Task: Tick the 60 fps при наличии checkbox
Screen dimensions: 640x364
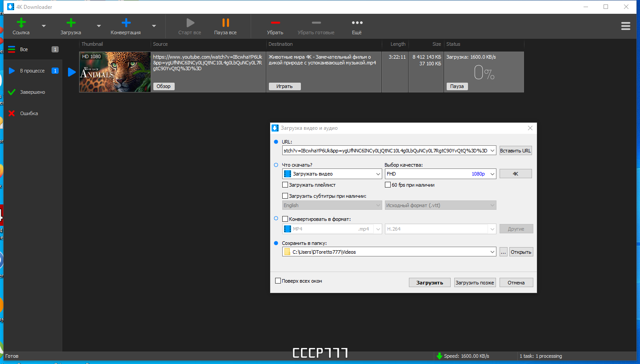Action: pos(388,185)
